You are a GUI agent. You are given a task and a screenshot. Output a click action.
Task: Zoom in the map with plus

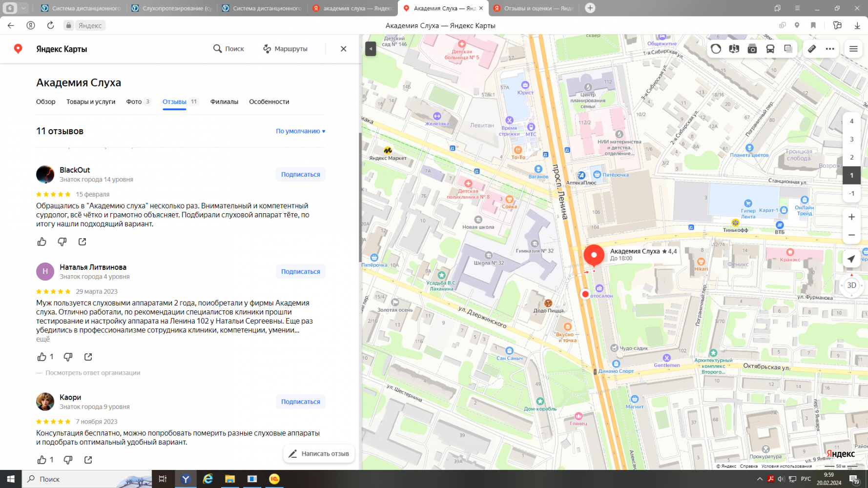pos(851,217)
